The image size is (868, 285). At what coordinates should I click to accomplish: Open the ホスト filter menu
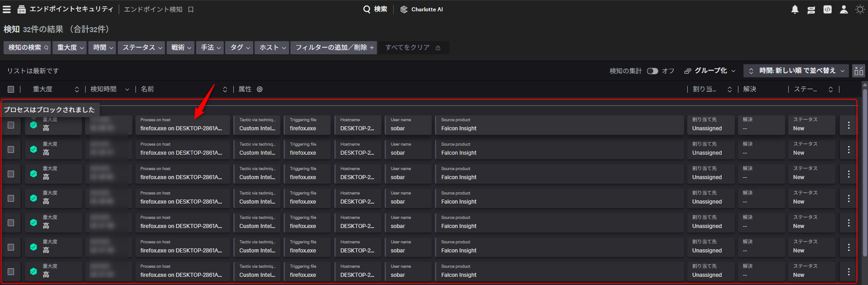[x=272, y=47]
